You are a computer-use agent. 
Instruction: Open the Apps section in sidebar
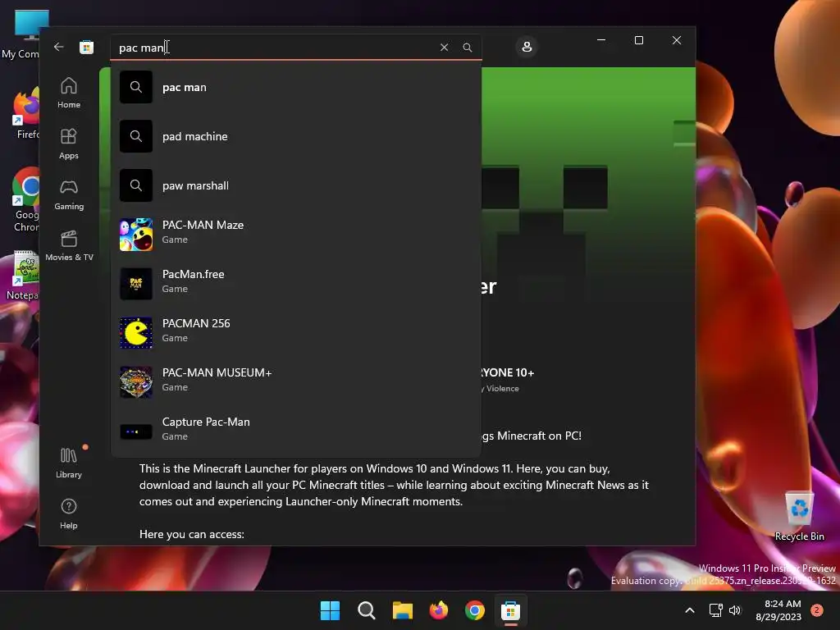(69, 144)
